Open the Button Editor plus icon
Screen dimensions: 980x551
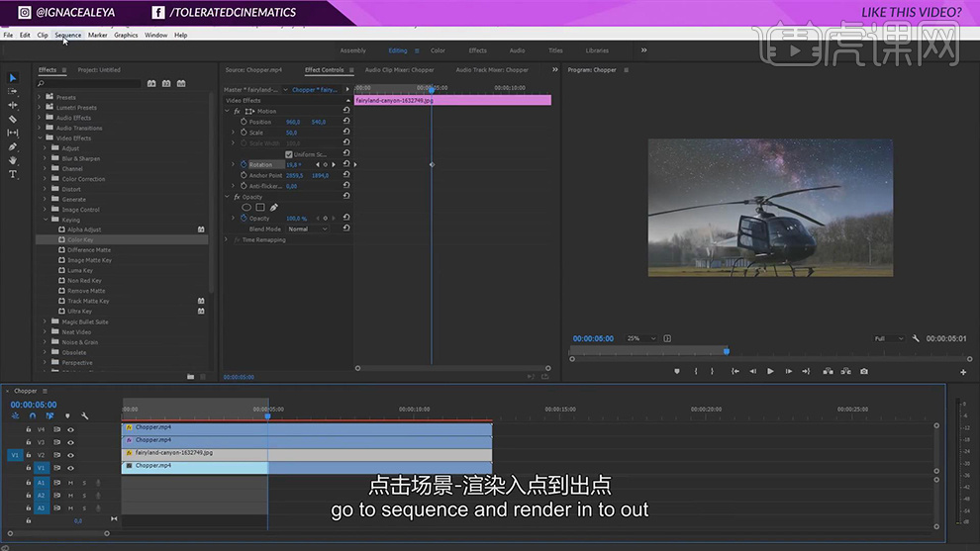(x=963, y=372)
